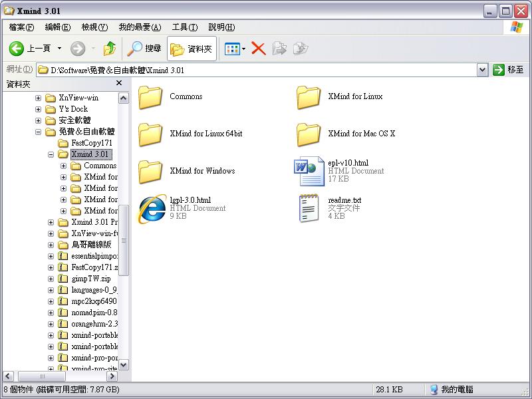Viewport: 532px width, 399px height.
Task: Select XnView-win-fu folder icon in tree
Action: click(63, 233)
